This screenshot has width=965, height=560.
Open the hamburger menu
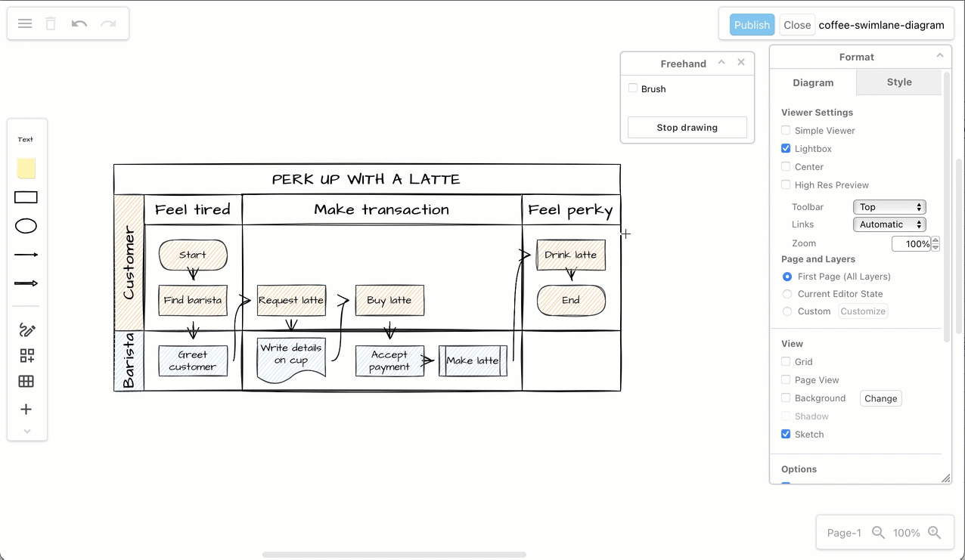pos(24,23)
